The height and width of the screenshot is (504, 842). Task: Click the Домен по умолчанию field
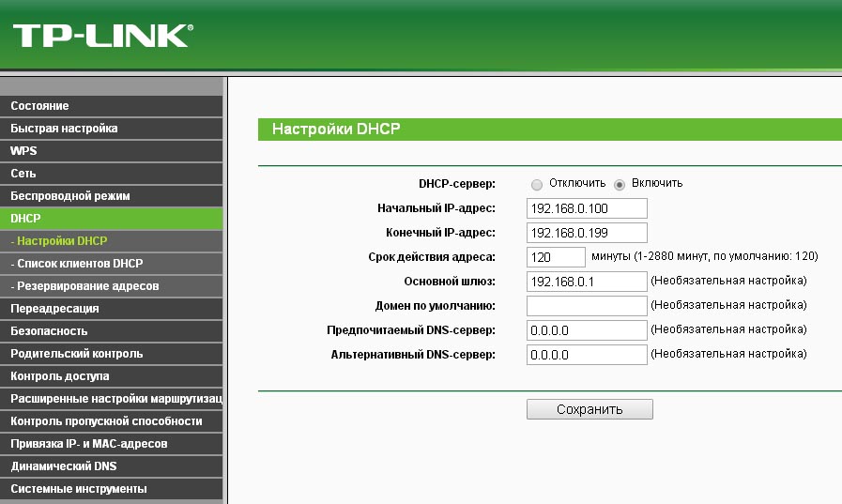pos(587,306)
